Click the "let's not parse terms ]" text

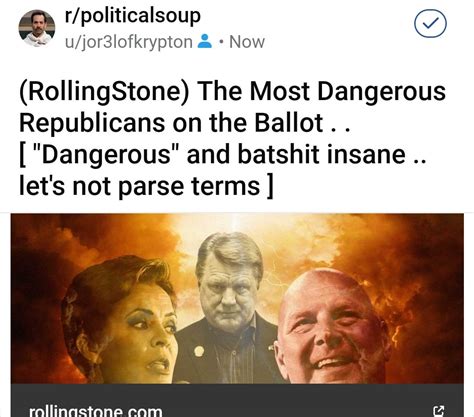click(146, 186)
